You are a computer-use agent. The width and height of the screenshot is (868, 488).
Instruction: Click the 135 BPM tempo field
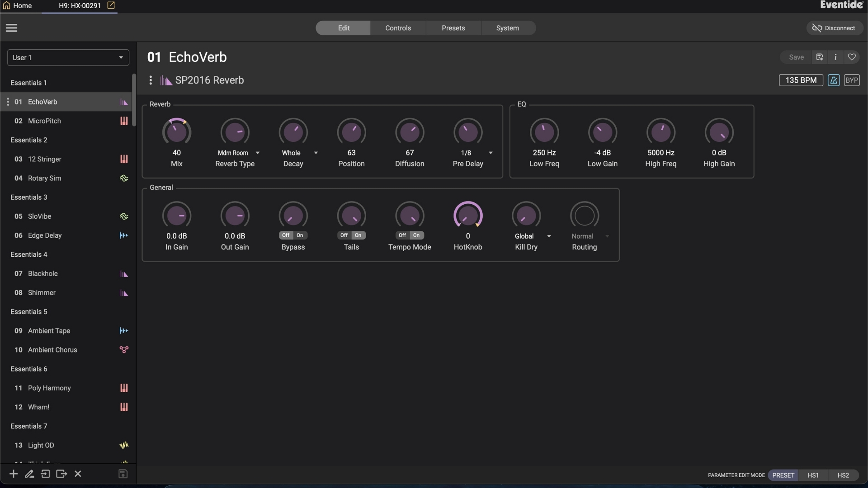pos(801,80)
